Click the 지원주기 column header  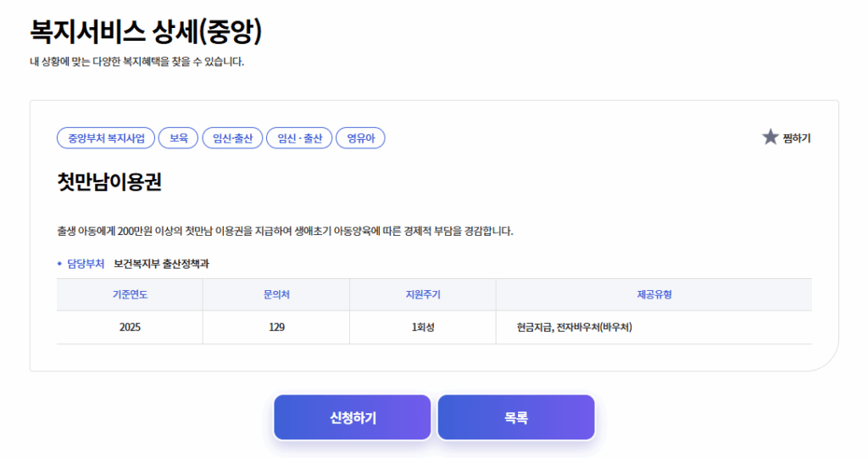click(422, 295)
